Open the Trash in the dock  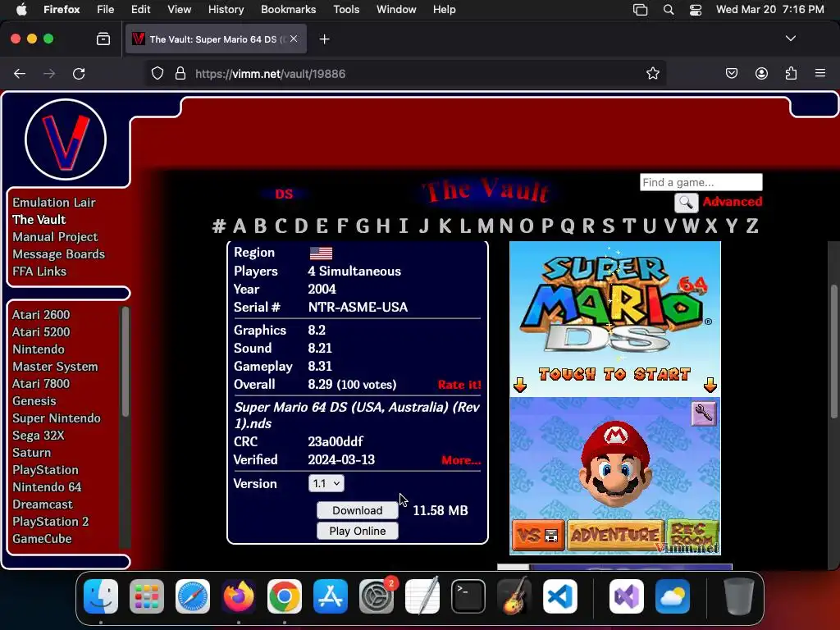pos(739,596)
